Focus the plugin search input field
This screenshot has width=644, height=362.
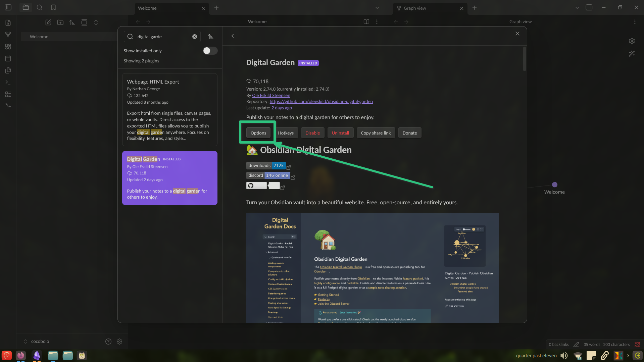[x=162, y=37]
